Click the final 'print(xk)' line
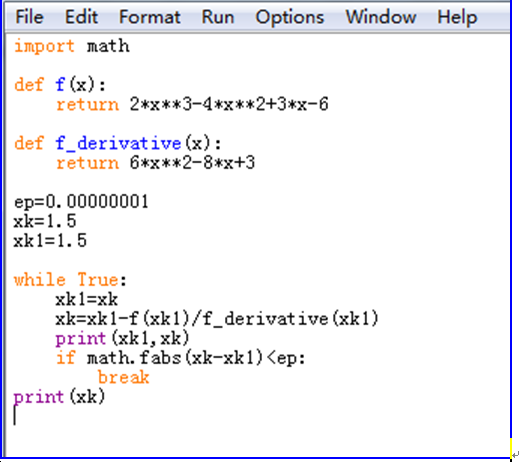This screenshot has width=519, height=463. (59, 397)
